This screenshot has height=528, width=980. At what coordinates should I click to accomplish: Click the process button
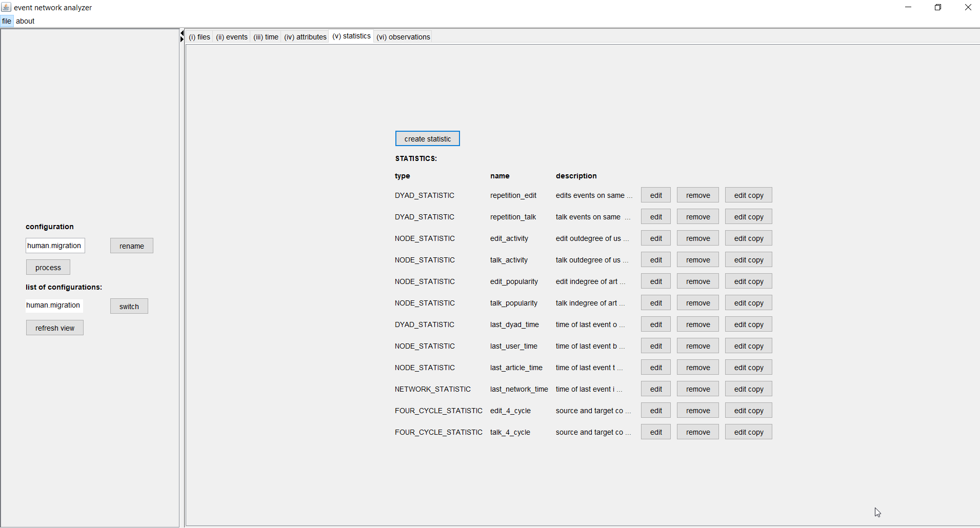(x=48, y=268)
